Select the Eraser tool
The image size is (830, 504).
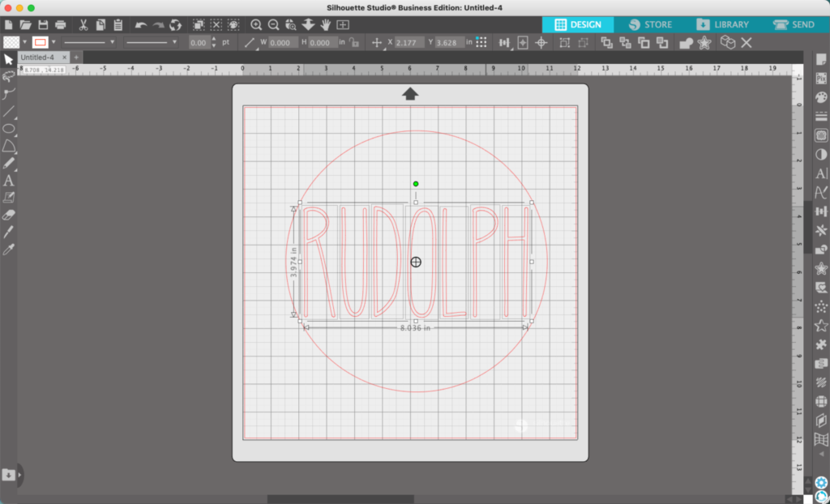[8, 215]
